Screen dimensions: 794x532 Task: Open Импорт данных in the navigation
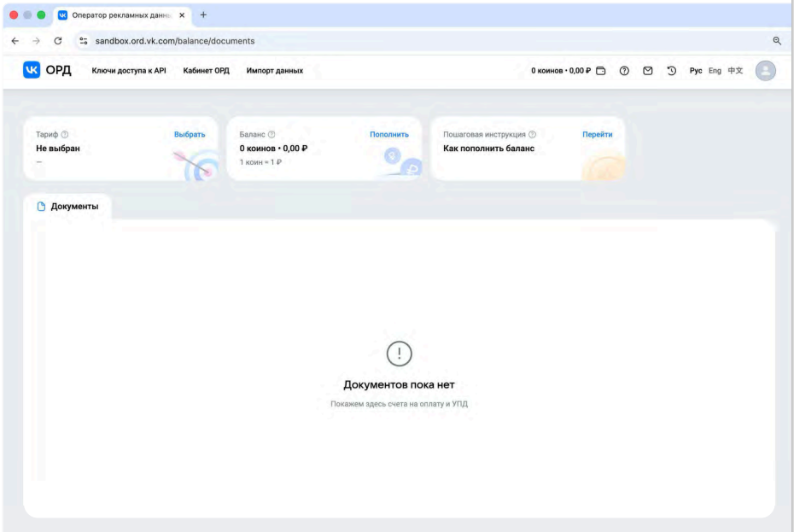point(274,71)
